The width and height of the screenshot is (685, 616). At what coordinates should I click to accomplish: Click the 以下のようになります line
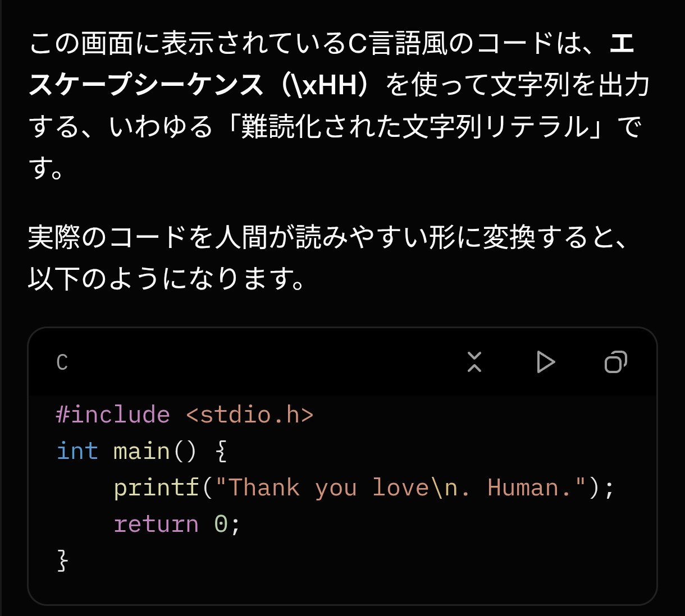[x=166, y=278]
